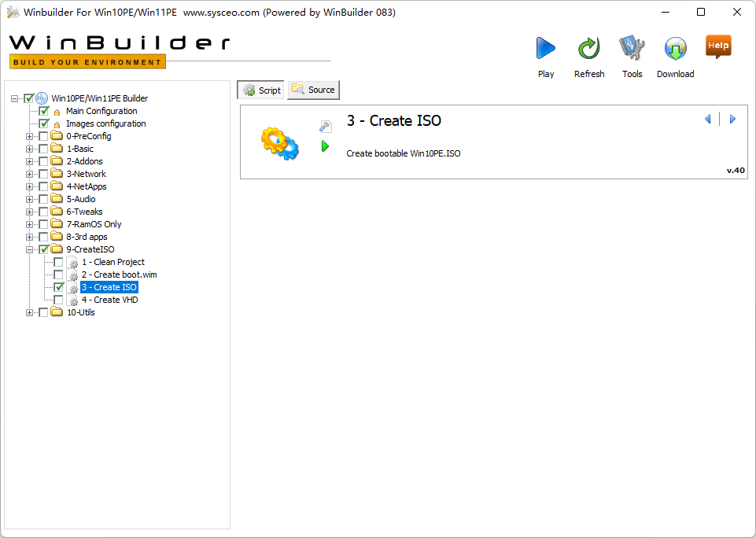
Task: Check the 2 - Create boot.wim checkbox
Action: coord(58,275)
